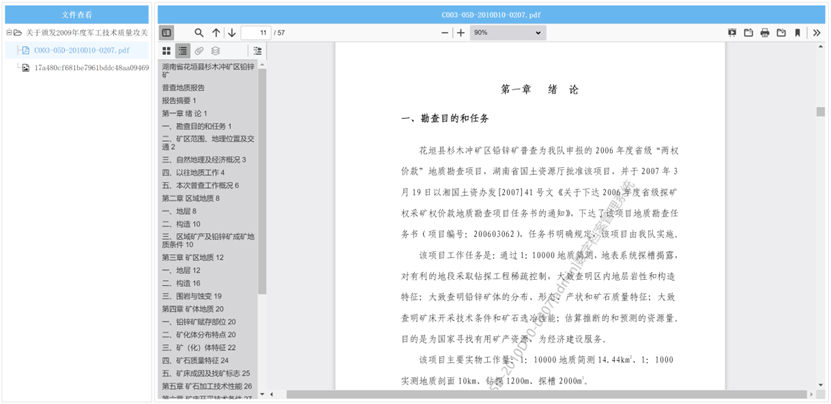
Task: Click the C003-05D-2010D10-0207.pdf title bar
Action: click(x=491, y=15)
